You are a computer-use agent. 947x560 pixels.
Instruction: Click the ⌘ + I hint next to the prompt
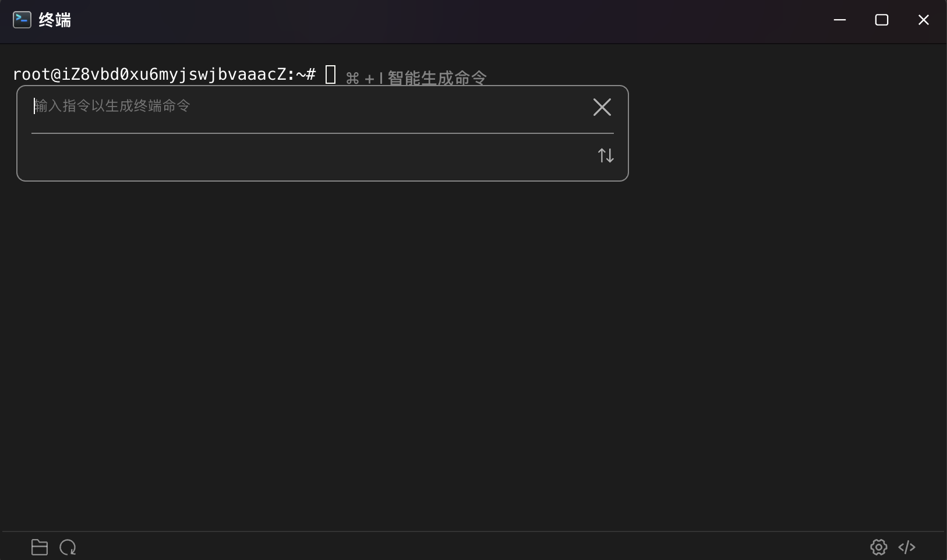pyautogui.click(x=364, y=77)
